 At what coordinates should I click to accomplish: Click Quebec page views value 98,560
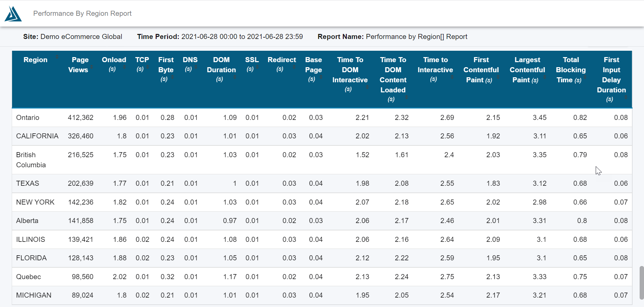[83, 277]
